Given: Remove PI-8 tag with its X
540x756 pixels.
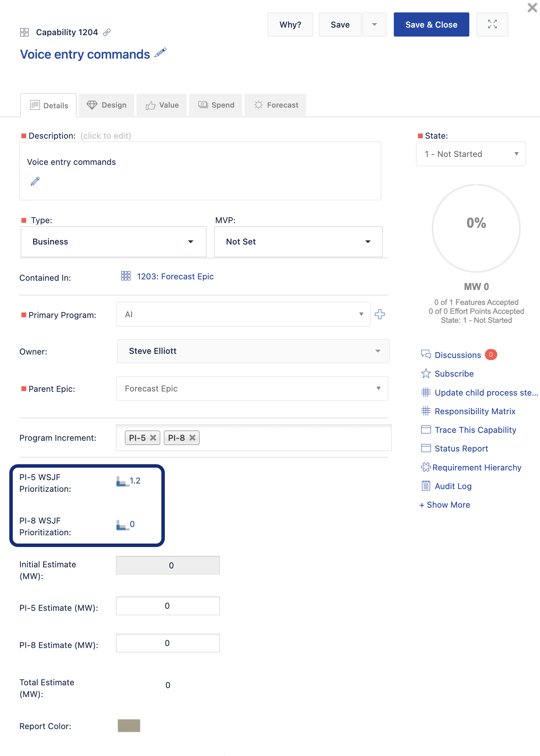Looking at the screenshot, I should (192, 438).
